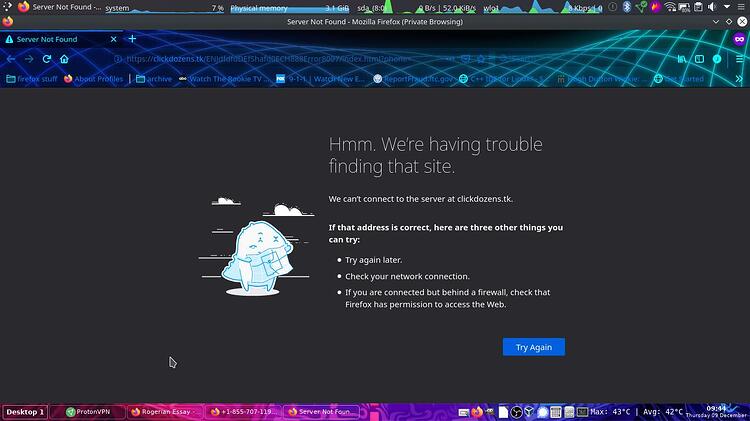Open the volume speaker tray icon
Viewport: 750px width, 421px height.
pos(712,7)
